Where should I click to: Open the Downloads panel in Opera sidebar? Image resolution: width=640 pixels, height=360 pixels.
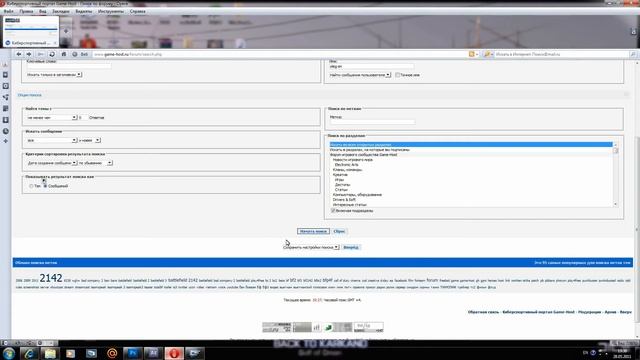coord(5,120)
